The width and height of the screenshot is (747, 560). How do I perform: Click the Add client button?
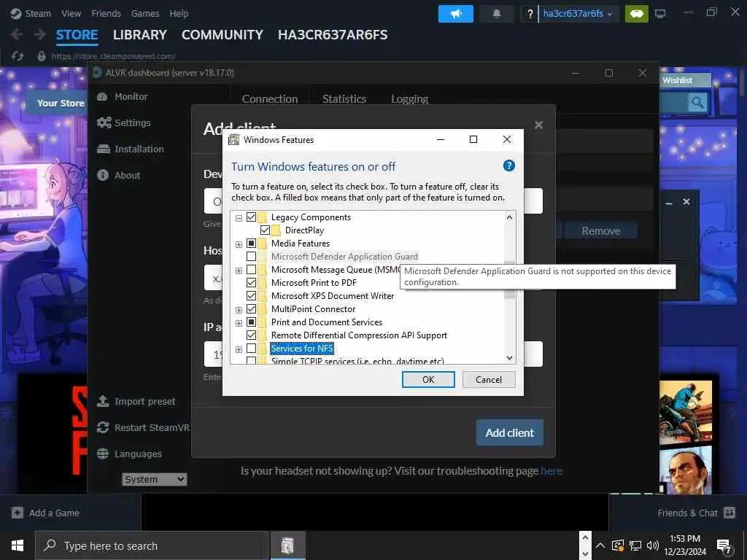pyautogui.click(x=510, y=432)
